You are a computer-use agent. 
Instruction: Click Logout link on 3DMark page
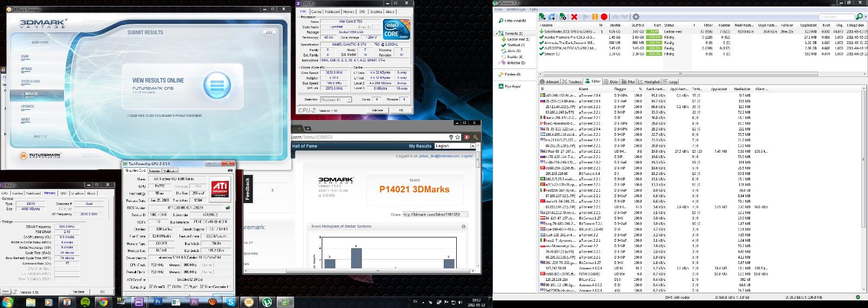467,156
